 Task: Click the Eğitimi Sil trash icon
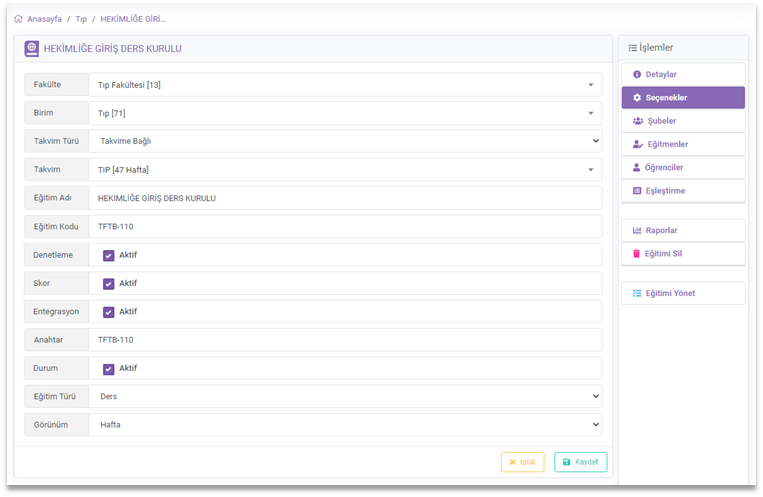[637, 254]
